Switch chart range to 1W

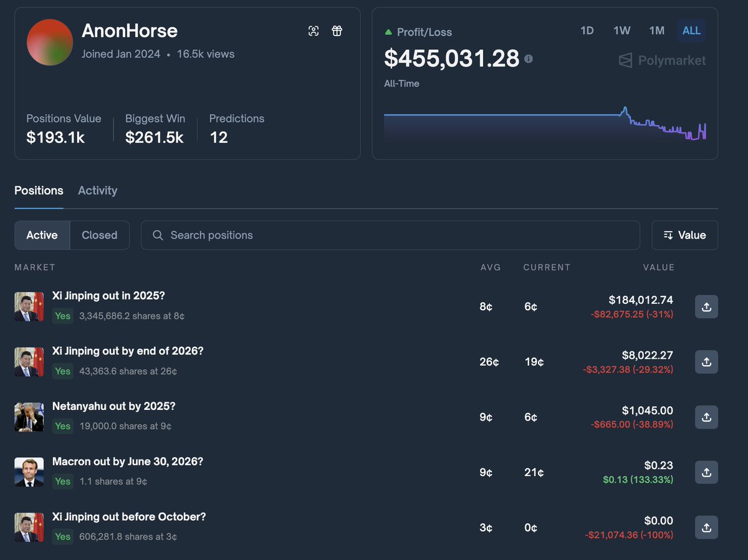tap(621, 31)
